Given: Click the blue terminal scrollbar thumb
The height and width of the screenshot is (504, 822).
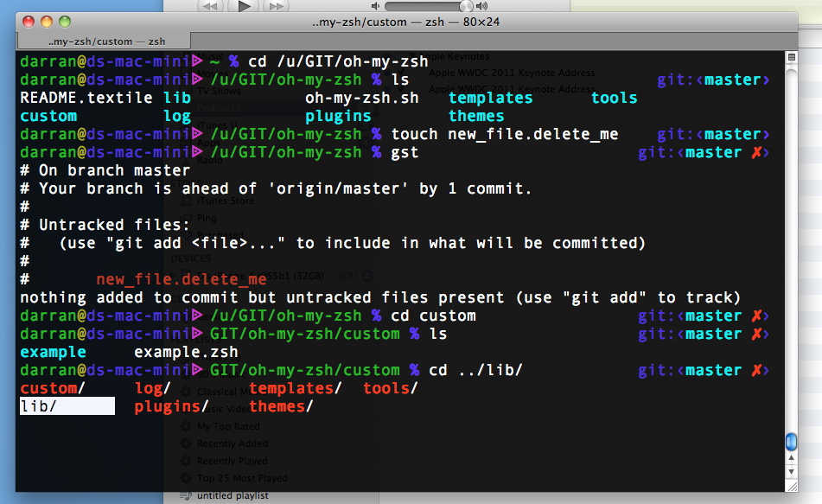Looking at the screenshot, I should point(791,442).
